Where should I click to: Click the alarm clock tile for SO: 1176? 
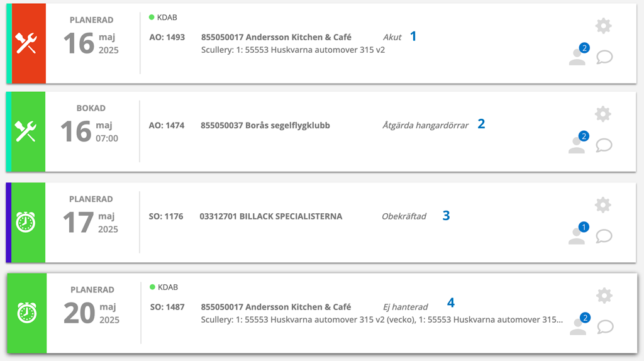point(28,223)
